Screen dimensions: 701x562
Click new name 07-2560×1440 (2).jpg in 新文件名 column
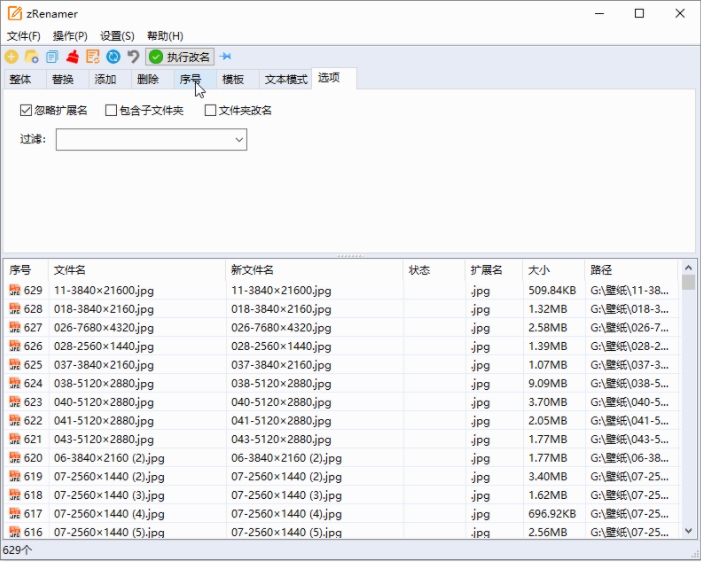click(287, 477)
